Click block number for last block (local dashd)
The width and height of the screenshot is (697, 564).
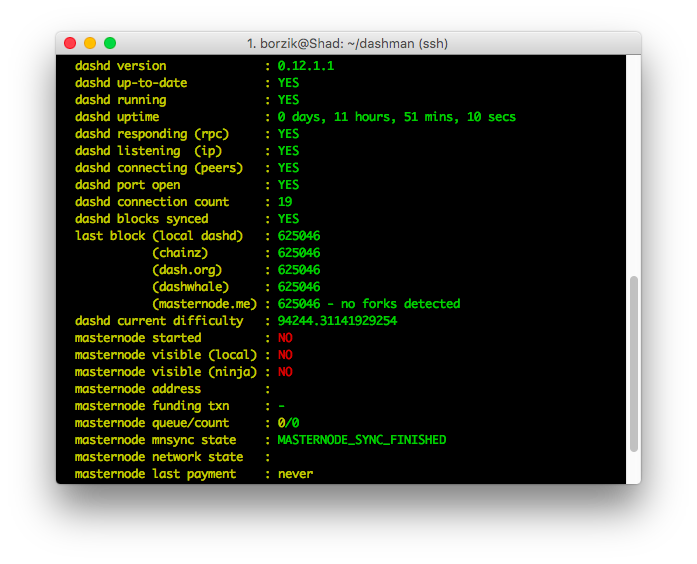tap(299, 236)
